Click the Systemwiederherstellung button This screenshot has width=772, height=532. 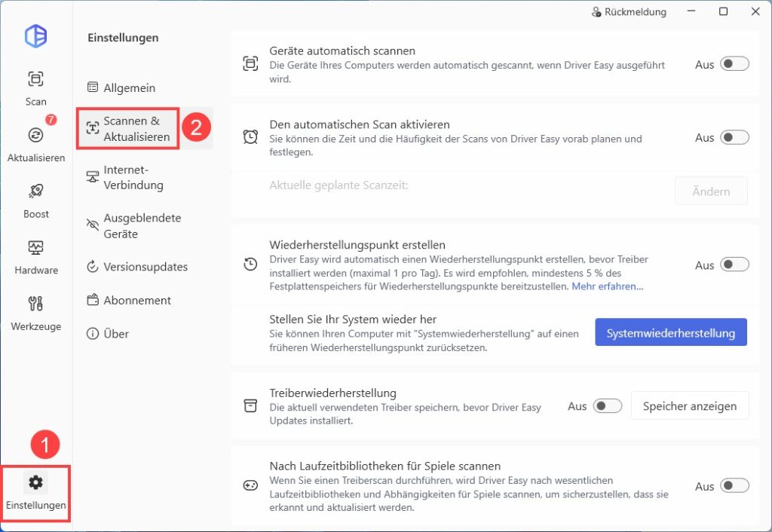coord(670,332)
